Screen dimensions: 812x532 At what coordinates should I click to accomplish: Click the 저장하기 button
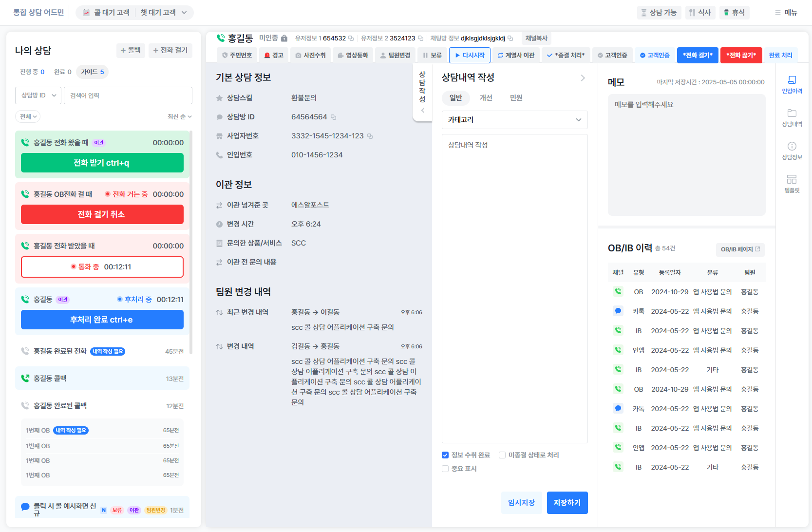click(567, 503)
